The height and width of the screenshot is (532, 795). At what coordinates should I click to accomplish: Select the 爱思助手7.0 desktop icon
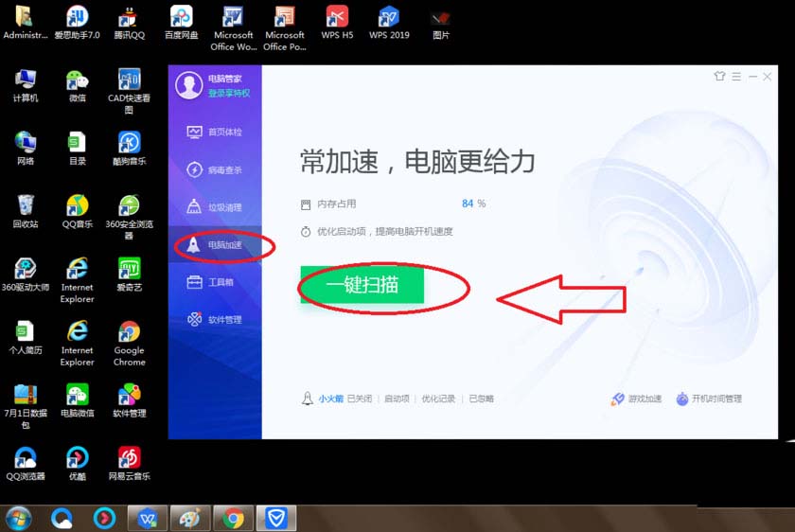tap(77, 23)
